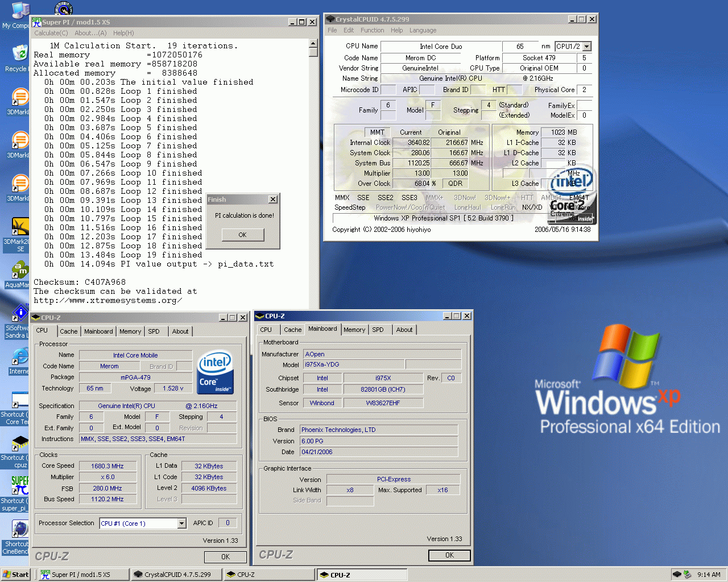Screen dimensions: 728x582
Task: Expand the Processor Selection dropdown
Action: 181,523
